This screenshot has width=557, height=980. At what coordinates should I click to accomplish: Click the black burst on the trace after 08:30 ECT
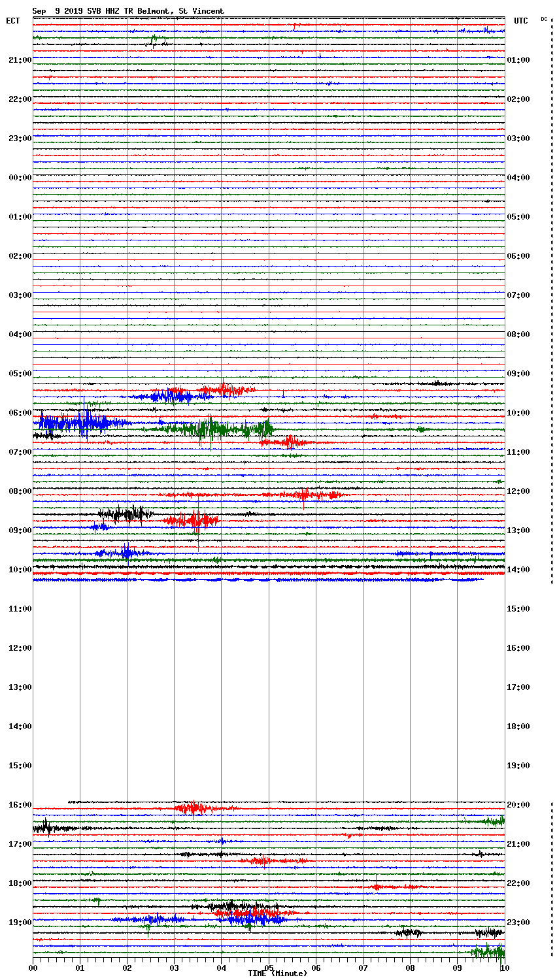pyautogui.click(x=126, y=514)
